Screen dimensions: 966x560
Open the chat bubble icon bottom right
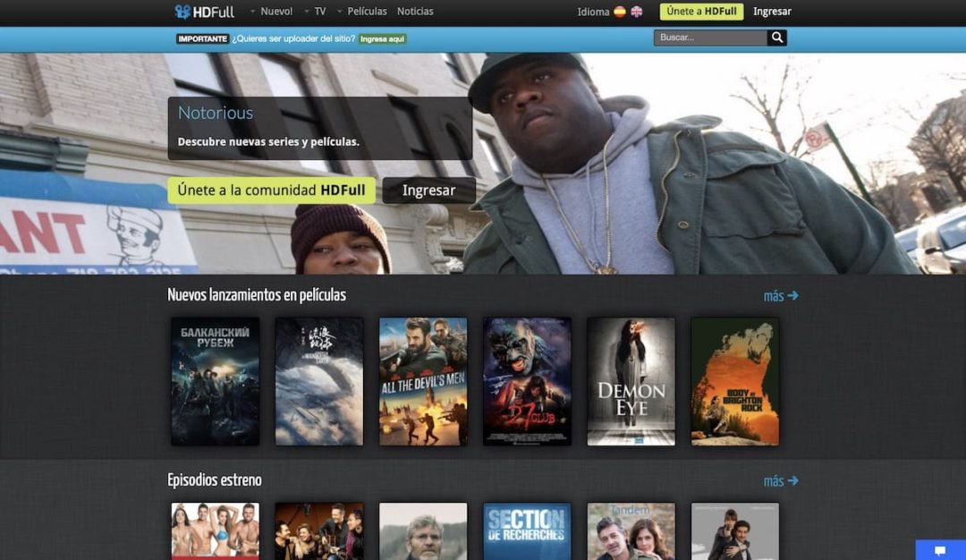[938, 551]
